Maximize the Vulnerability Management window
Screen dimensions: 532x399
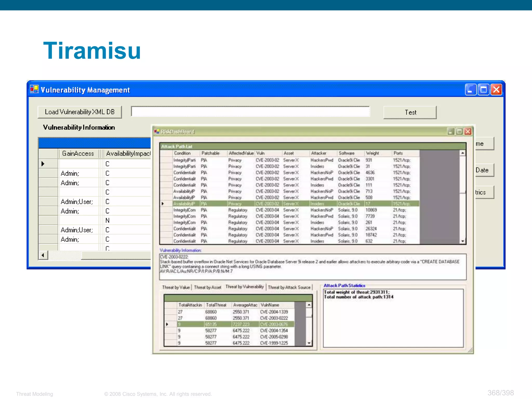483,90
